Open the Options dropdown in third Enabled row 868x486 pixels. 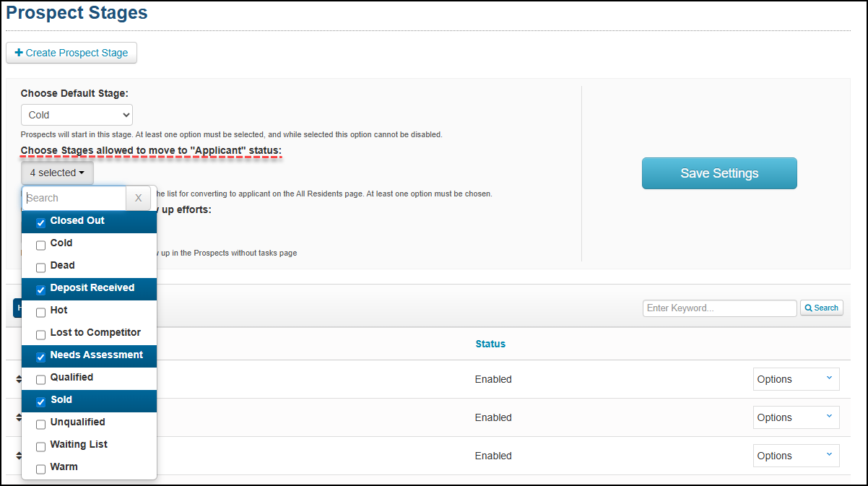(796, 456)
